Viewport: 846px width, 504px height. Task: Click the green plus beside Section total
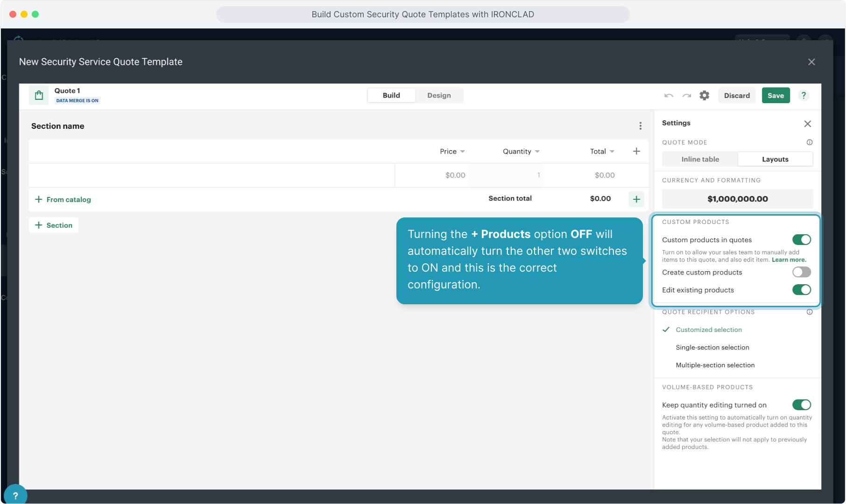(636, 199)
